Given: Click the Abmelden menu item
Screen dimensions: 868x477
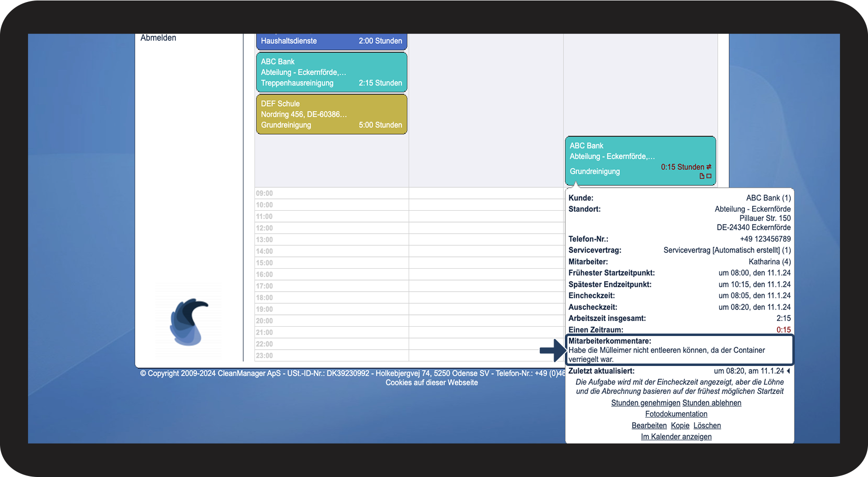Looking at the screenshot, I should [x=158, y=38].
